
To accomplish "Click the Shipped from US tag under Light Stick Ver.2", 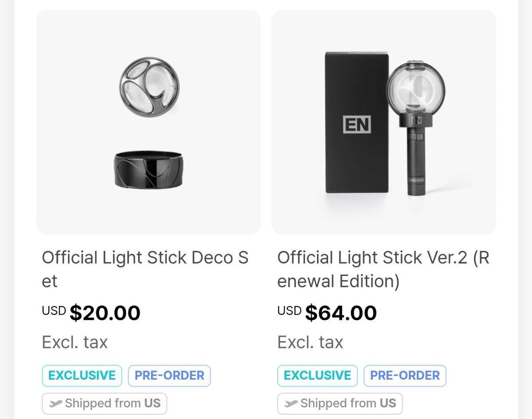I will 340,403.
